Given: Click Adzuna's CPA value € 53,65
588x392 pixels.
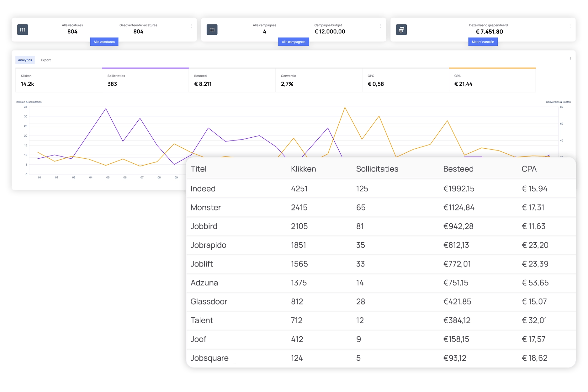Looking at the screenshot, I should pos(535,283).
